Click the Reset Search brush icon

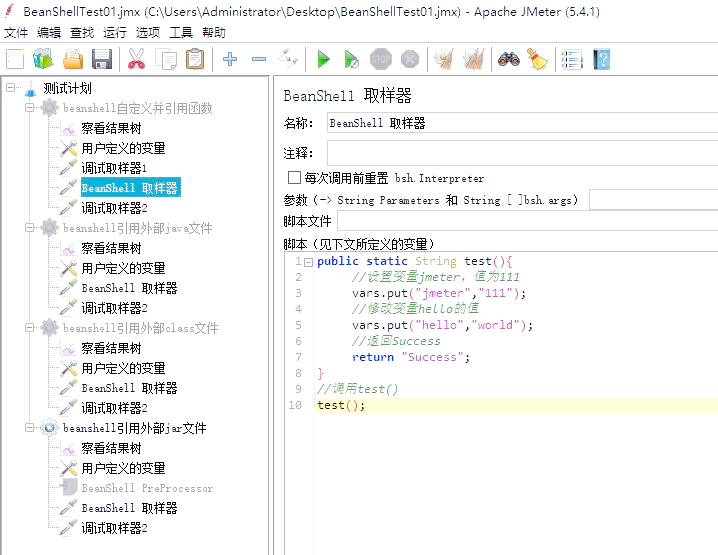click(x=538, y=59)
